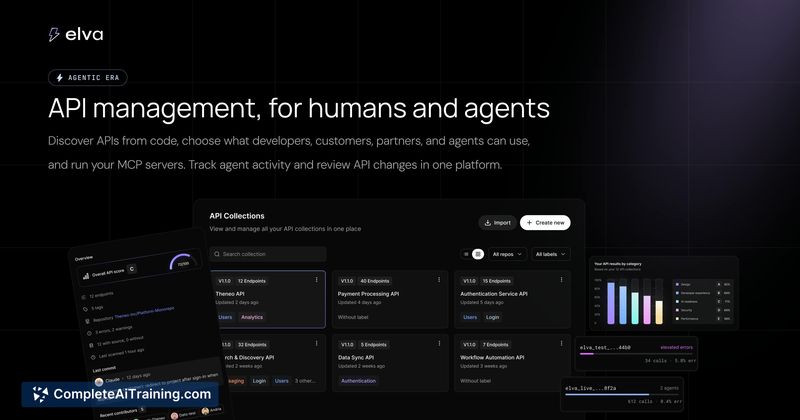Click the Overall API score gauge

[182, 261]
